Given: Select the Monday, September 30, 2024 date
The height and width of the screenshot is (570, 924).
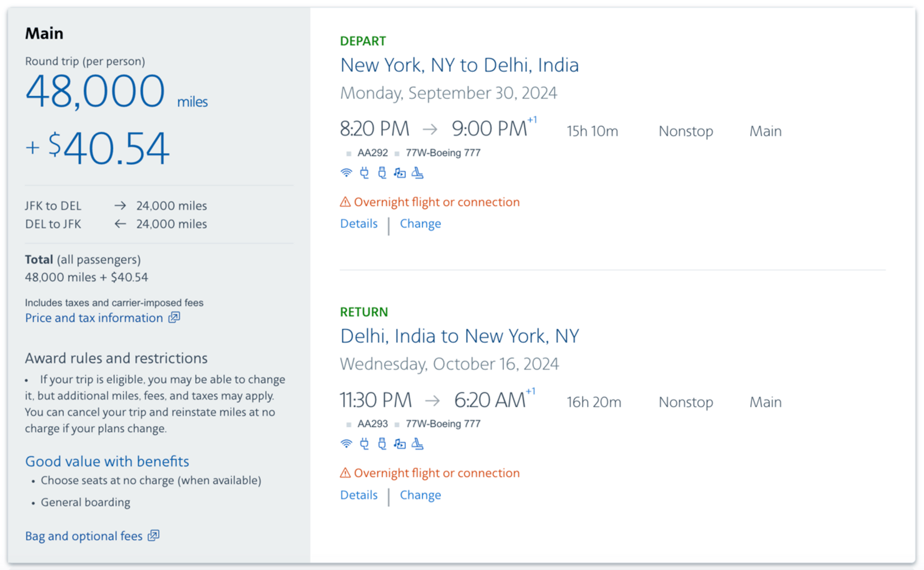Looking at the screenshot, I should [448, 93].
